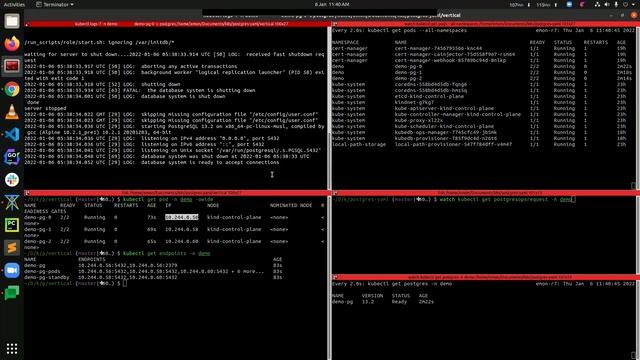This screenshot has width=640, height=360.
Task: Click the scrollbar of the bottom-left terminal pane
Action: (x=329, y=278)
